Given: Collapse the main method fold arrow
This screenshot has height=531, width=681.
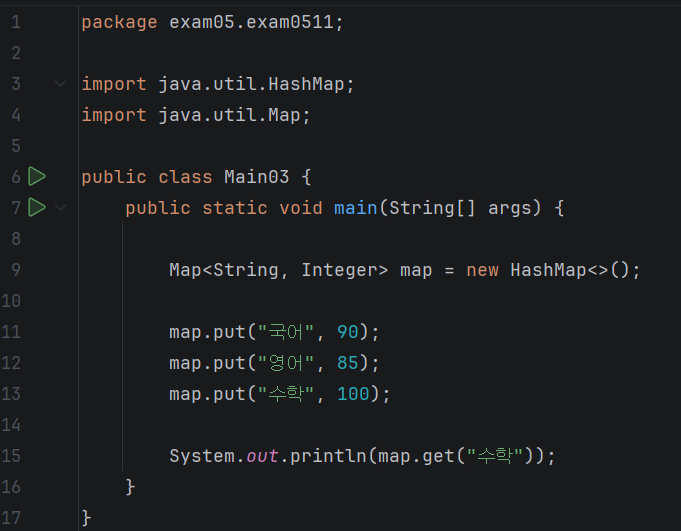Looking at the screenshot, I should (61, 208).
